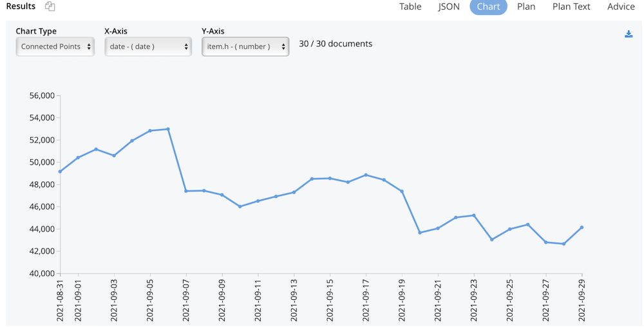
Task: View the Advice tab
Action: pyautogui.click(x=621, y=6)
